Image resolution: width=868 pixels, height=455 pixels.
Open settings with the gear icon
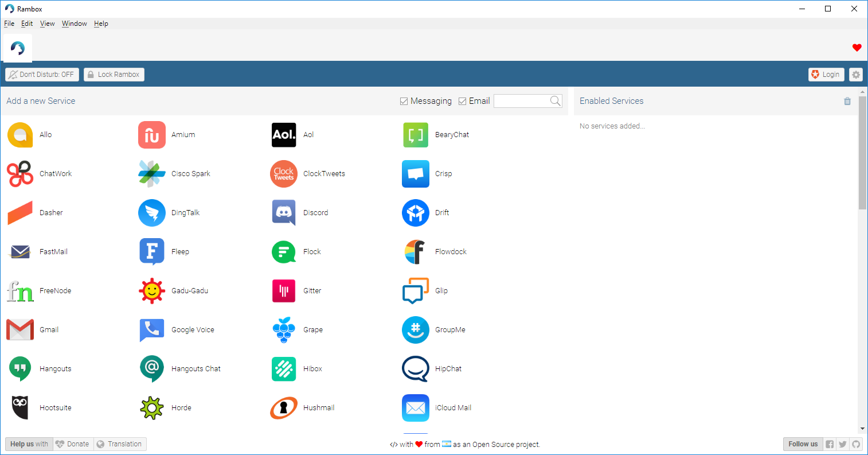(x=855, y=75)
